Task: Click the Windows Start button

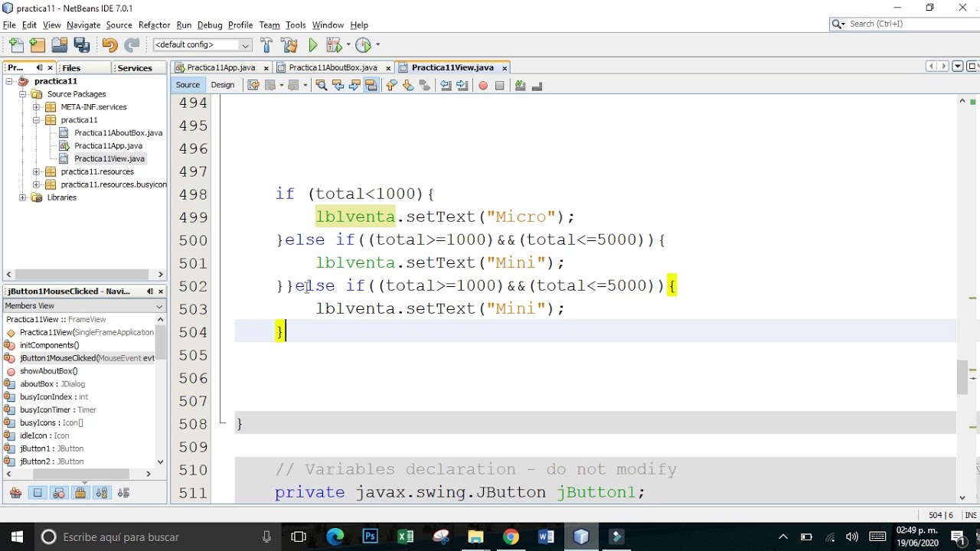Action: pos(17,536)
